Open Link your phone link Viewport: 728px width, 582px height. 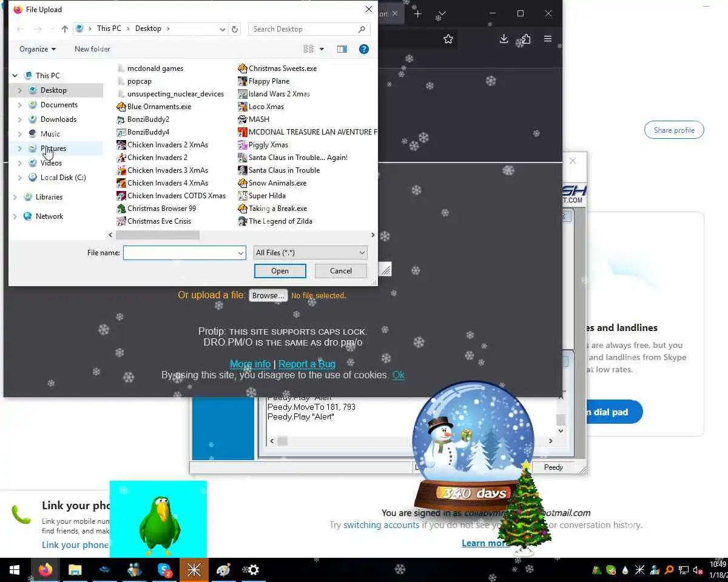pos(75,545)
